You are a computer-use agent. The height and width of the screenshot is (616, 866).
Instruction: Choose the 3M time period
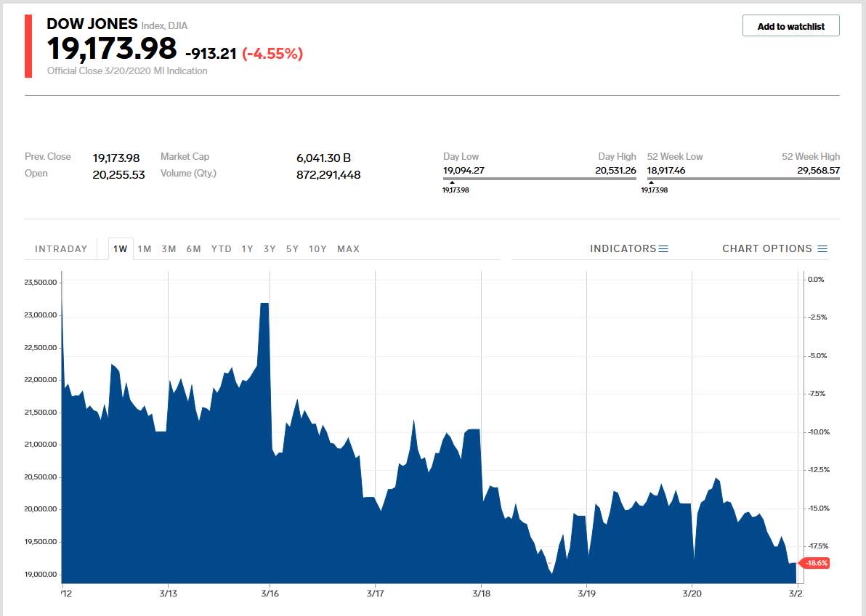(169, 249)
